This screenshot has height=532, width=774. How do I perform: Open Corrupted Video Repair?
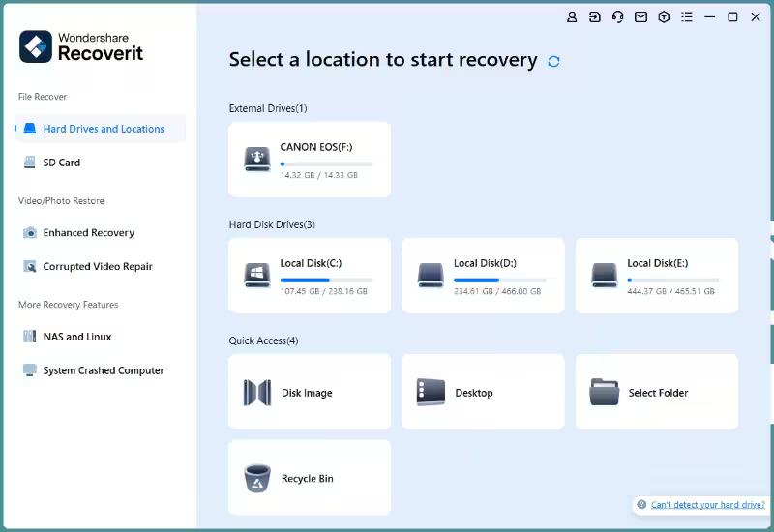[97, 267]
